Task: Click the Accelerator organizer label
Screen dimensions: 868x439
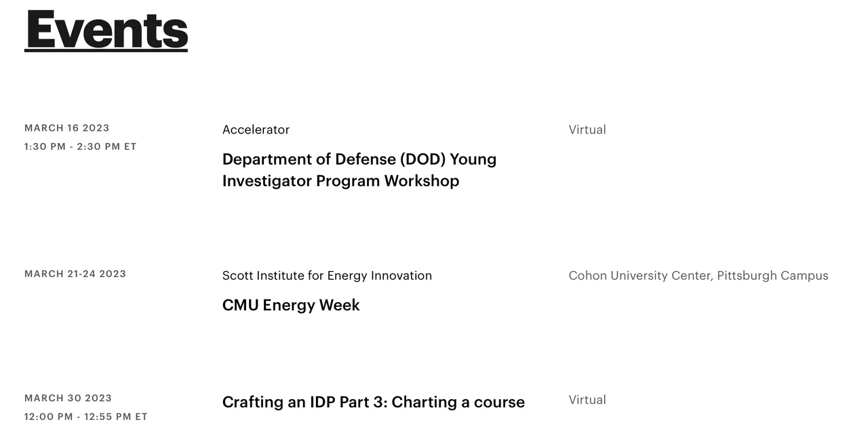Action: tap(256, 130)
